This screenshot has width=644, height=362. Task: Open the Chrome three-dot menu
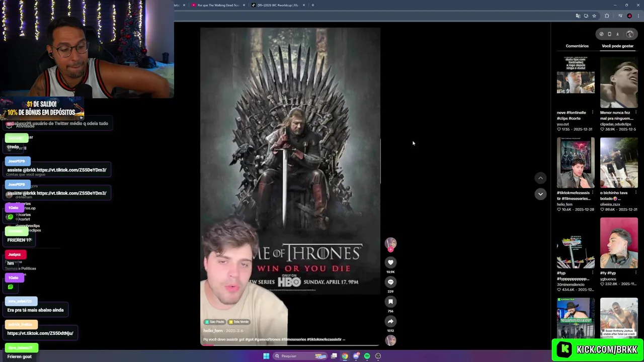click(637, 16)
